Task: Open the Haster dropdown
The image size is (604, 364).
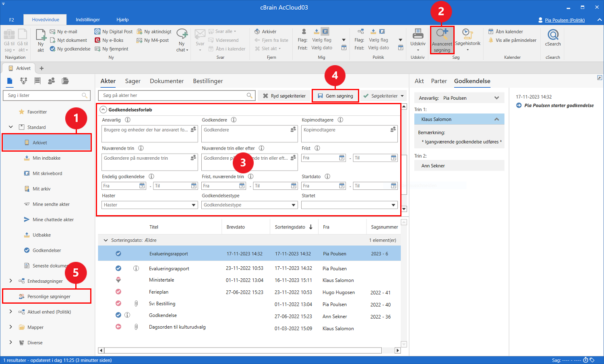Action: [194, 205]
